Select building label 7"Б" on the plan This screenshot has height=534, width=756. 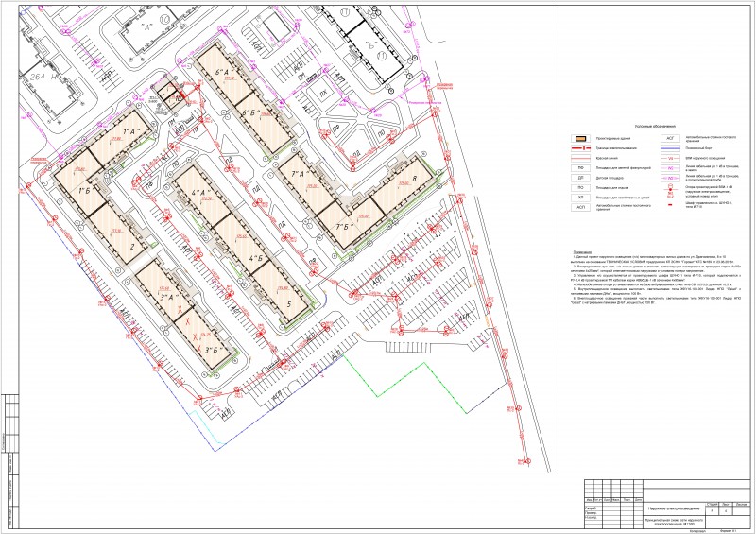[x=345, y=227]
